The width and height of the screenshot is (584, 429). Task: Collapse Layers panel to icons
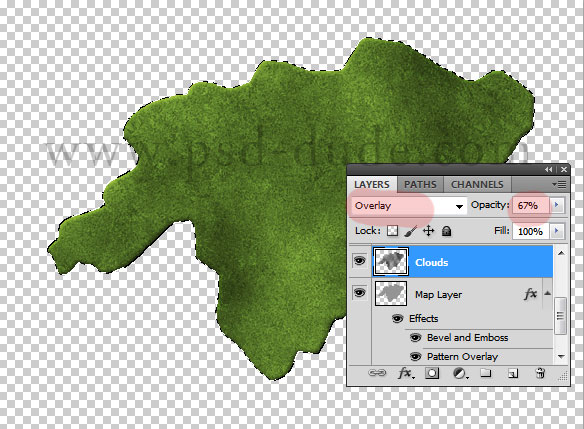[x=549, y=169]
